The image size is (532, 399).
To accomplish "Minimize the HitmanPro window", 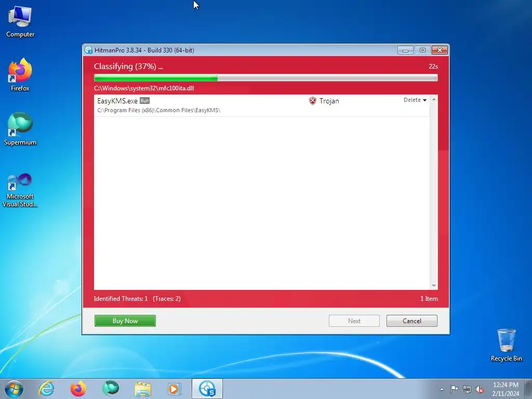I will click(x=405, y=50).
